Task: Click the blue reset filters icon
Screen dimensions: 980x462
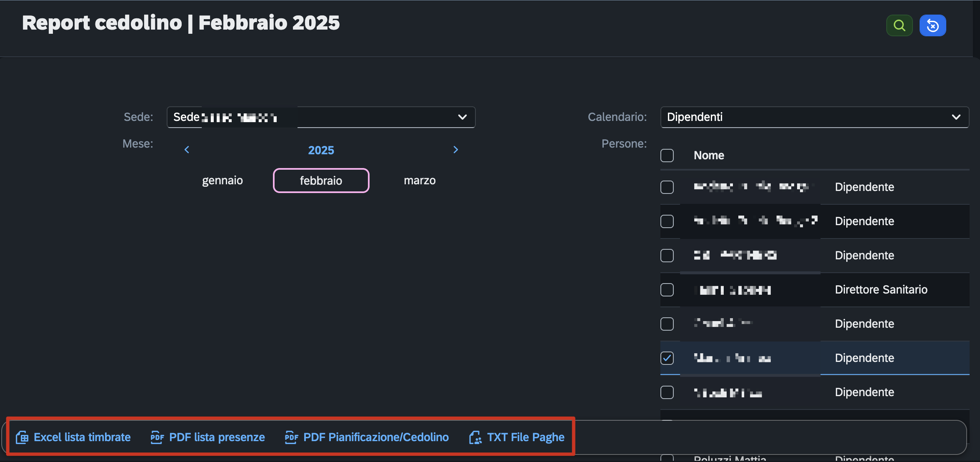Action: pos(932,26)
